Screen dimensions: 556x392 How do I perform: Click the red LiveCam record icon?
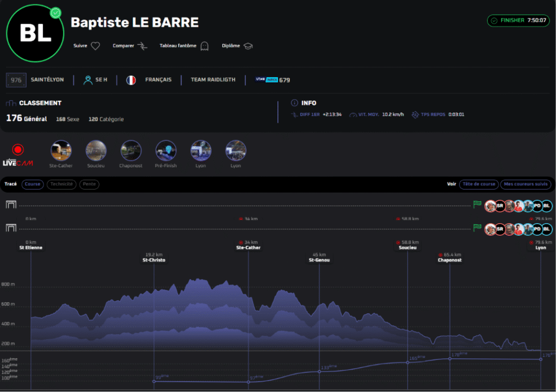[x=18, y=149]
